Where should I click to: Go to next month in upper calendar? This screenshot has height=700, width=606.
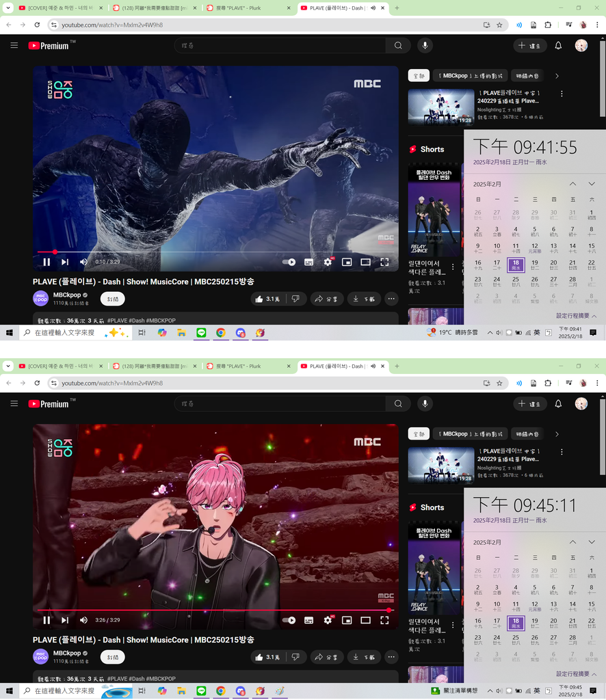tap(592, 184)
